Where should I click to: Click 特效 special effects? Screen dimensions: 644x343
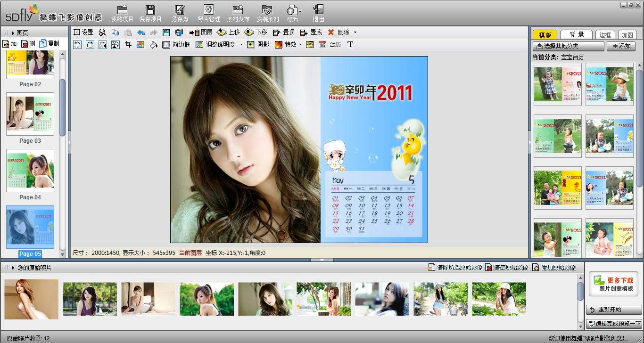click(x=285, y=45)
